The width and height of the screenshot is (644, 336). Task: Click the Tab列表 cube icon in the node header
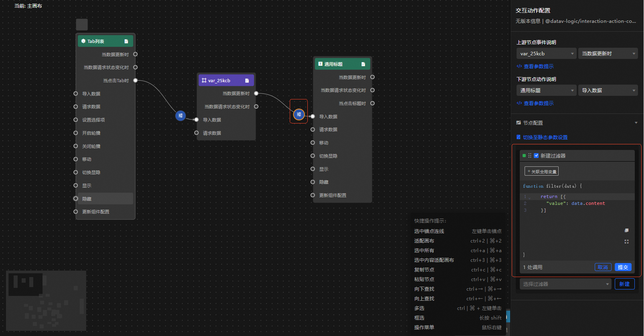pyautogui.click(x=83, y=41)
